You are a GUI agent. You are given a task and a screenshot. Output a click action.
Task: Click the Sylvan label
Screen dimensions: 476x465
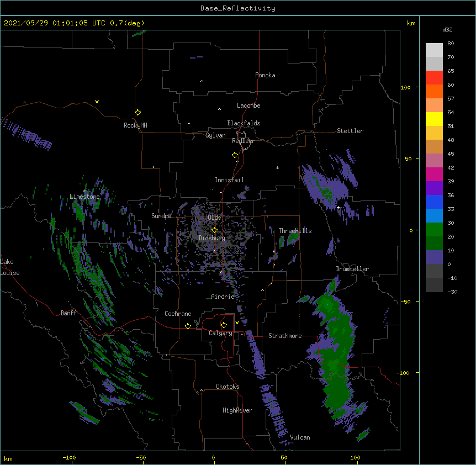[x=215, y=135]
